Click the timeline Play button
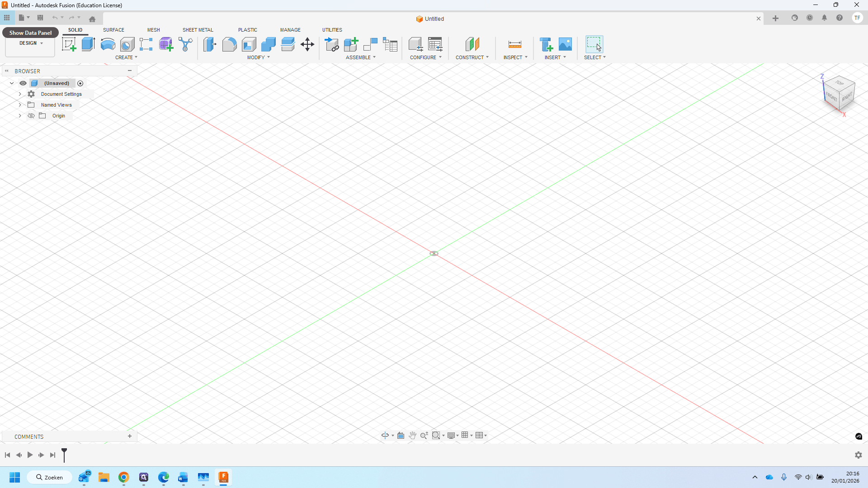This screenshot has width=868, height=488. pyautogui.click(x=30, y=455)
